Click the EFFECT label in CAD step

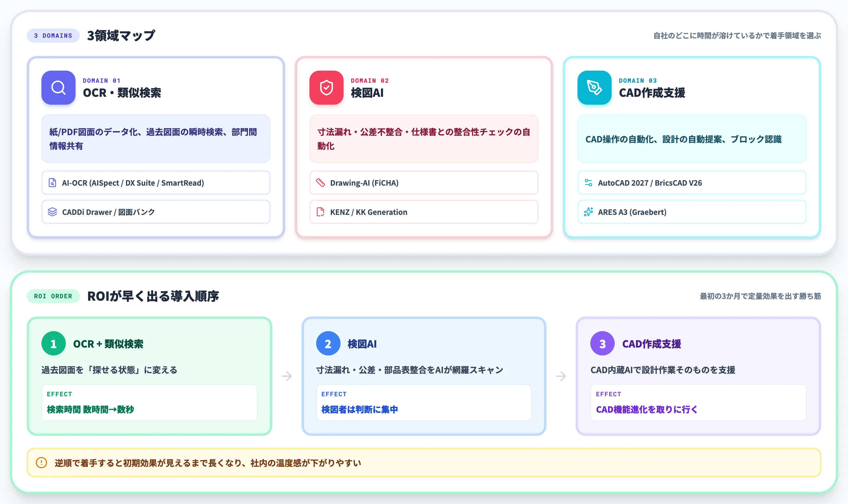pyautogui.click(x=608, y=394)
